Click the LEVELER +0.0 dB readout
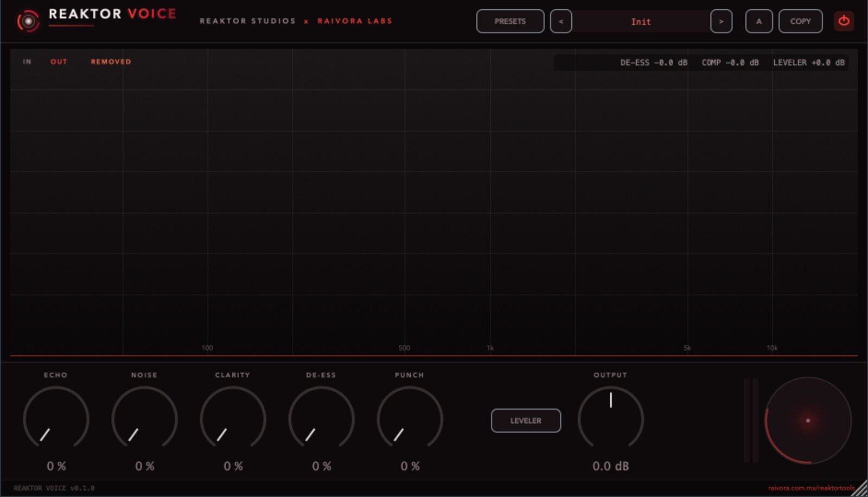The width and height of the screenshot is (868, 497). (x=809, y=62)
